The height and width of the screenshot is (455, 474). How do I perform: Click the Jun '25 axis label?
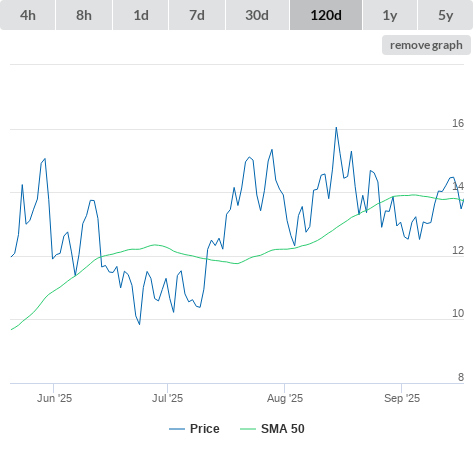pos(54,398)
